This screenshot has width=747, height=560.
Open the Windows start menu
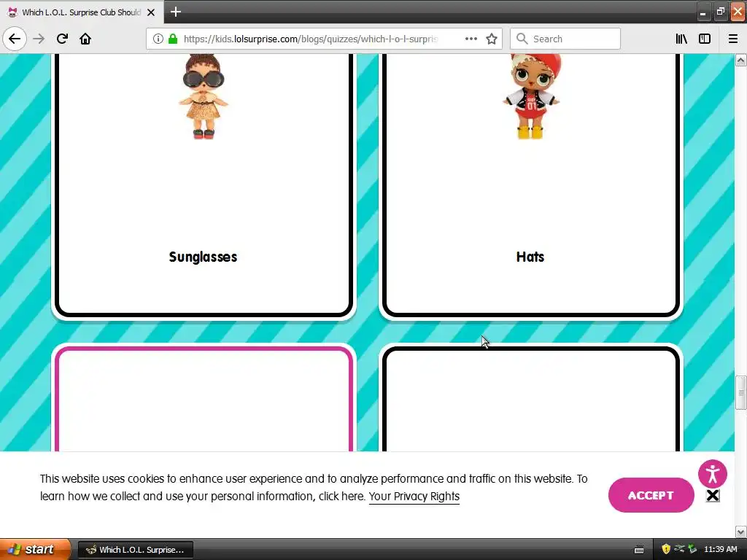[x=34, y=549]
